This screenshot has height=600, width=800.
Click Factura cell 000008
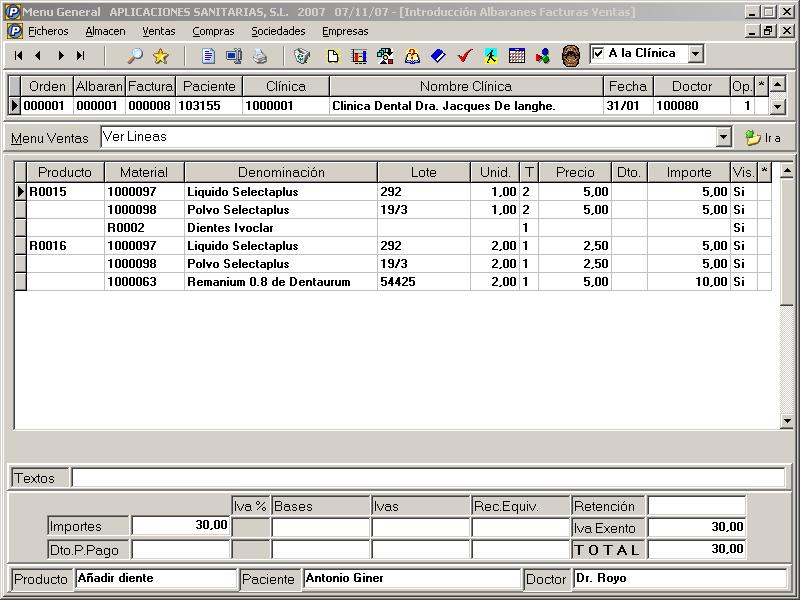pos(150,106)
